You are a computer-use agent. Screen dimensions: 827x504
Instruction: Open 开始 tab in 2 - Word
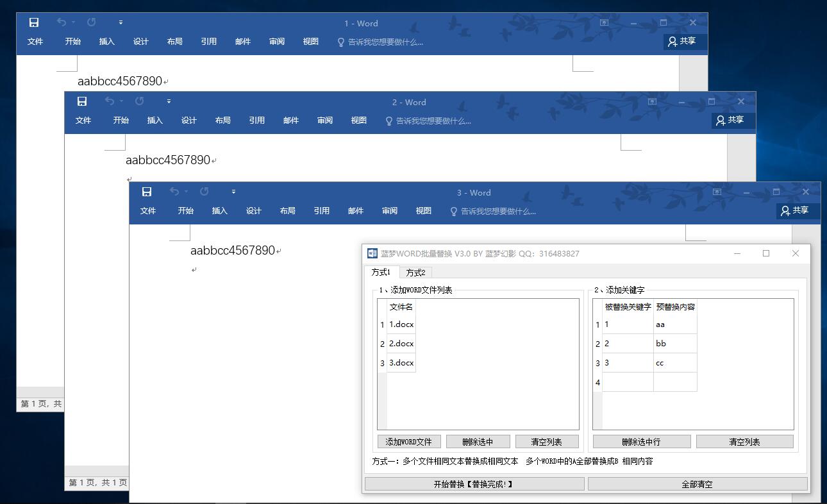(x=121, y=121)
